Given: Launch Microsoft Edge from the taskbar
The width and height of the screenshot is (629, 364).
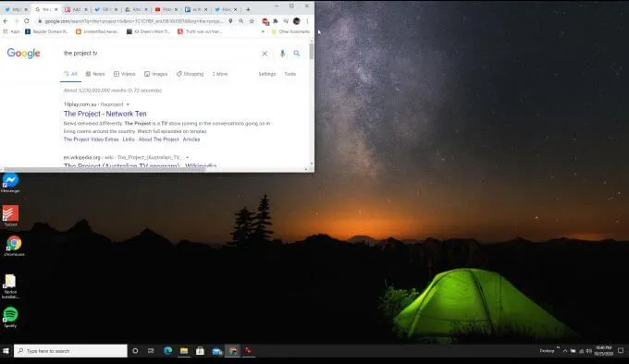Looking at the screenshot, I should (x=167, y=351).
